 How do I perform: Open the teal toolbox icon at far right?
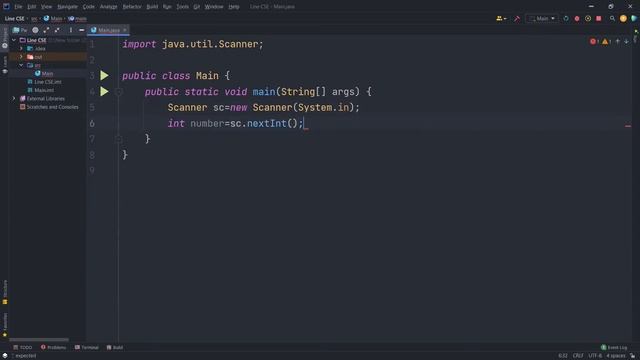pyautogui.click(x=634, y=18)
